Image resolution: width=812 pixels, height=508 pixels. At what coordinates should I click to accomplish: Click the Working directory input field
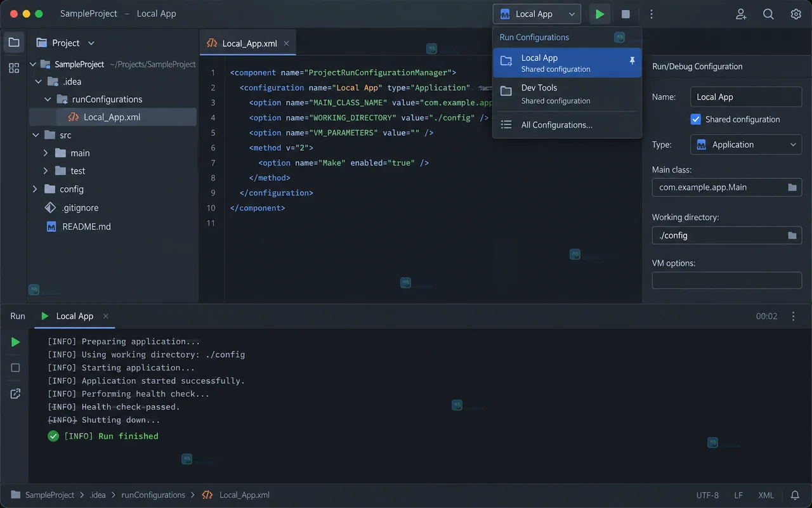coord(727,235)
